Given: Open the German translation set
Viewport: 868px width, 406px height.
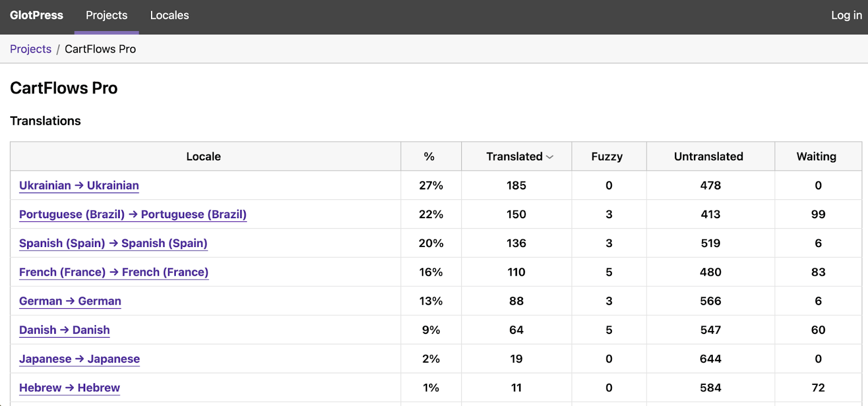Looking at the screenshot, I should (70, 301).
